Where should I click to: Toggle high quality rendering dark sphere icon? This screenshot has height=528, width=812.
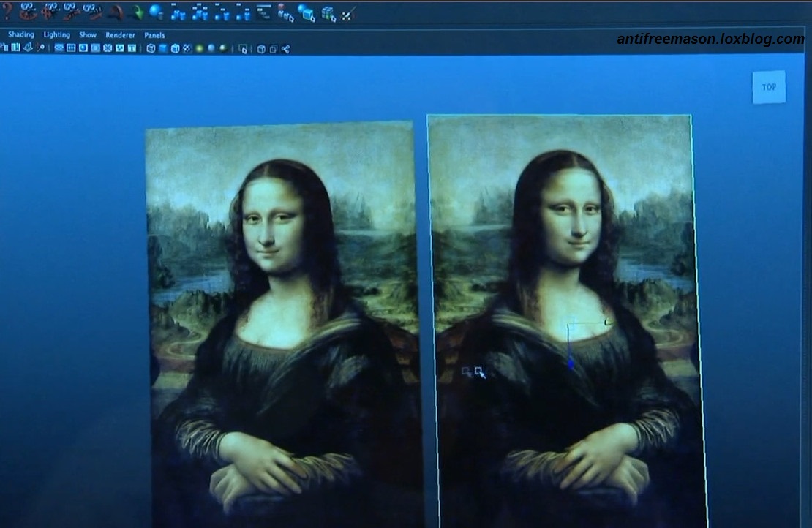click(222, 48)
